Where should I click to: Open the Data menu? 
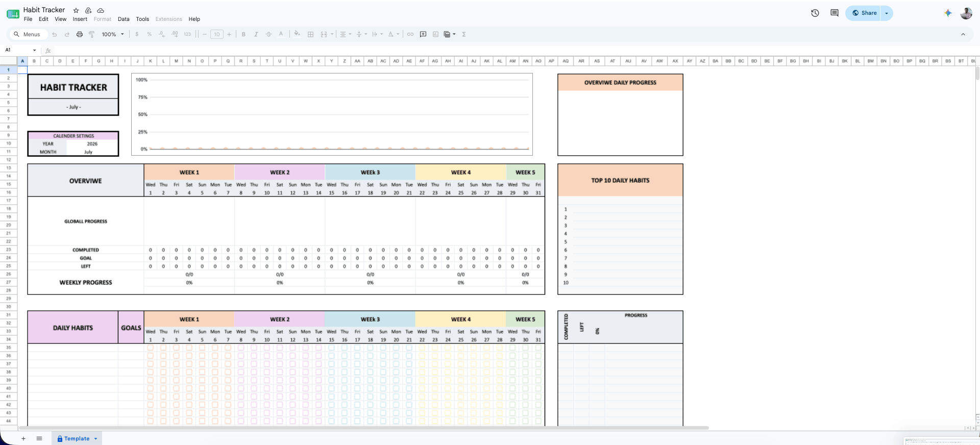[x=124, y=19]
